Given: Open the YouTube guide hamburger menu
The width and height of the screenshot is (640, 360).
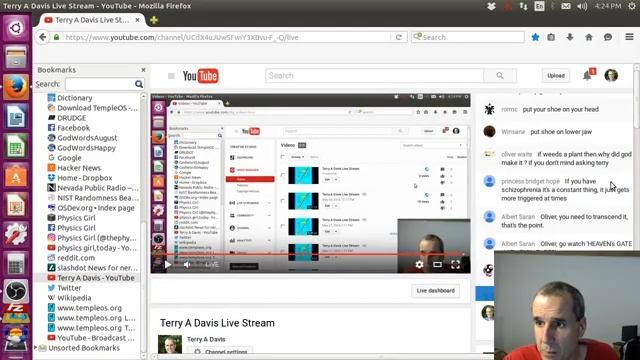Looking at the screenshot, I should [x=171, y=76].
